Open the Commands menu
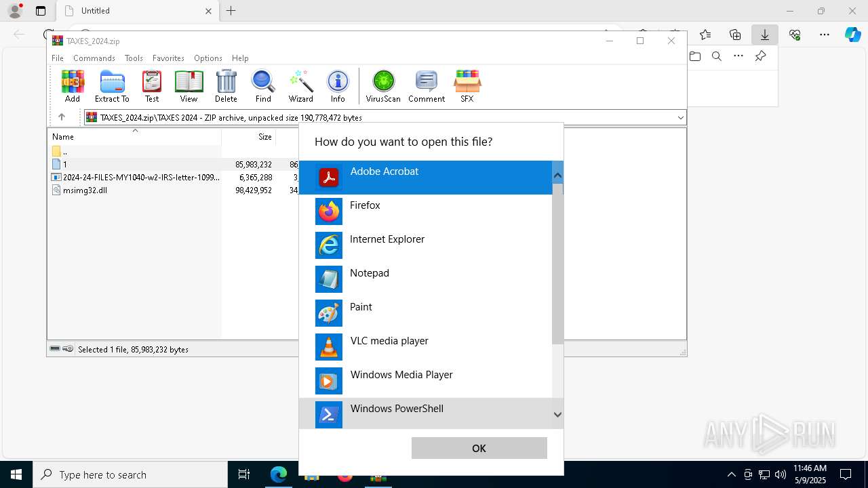The height and width of the screenshot is (488, 868). 94,58
